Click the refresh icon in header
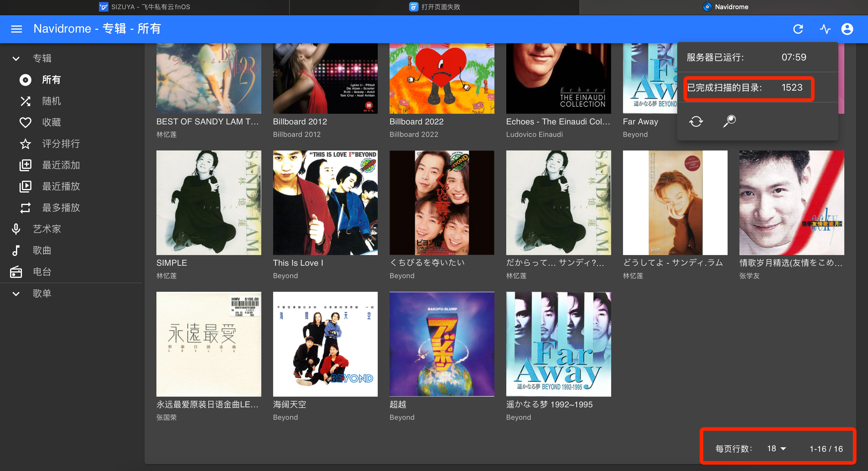Image resolution: width=868 pixels, height=471 pixels. coord(797,29)
